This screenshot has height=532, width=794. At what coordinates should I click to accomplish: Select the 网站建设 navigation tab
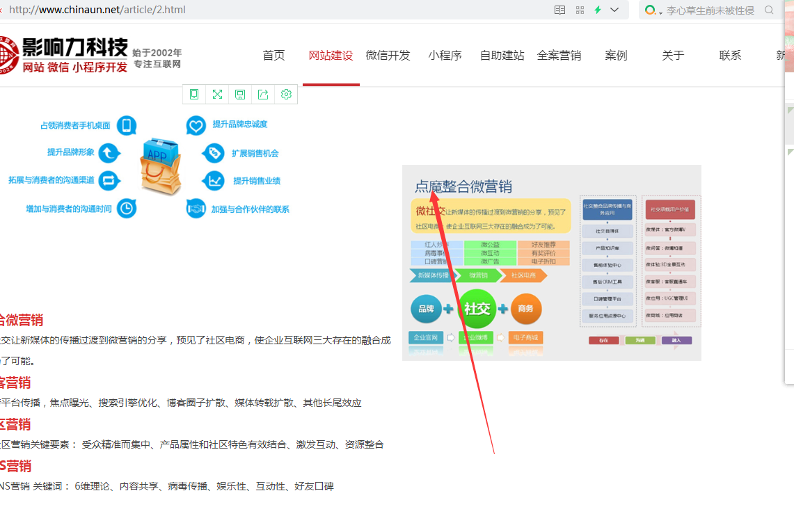coord(331,56)
